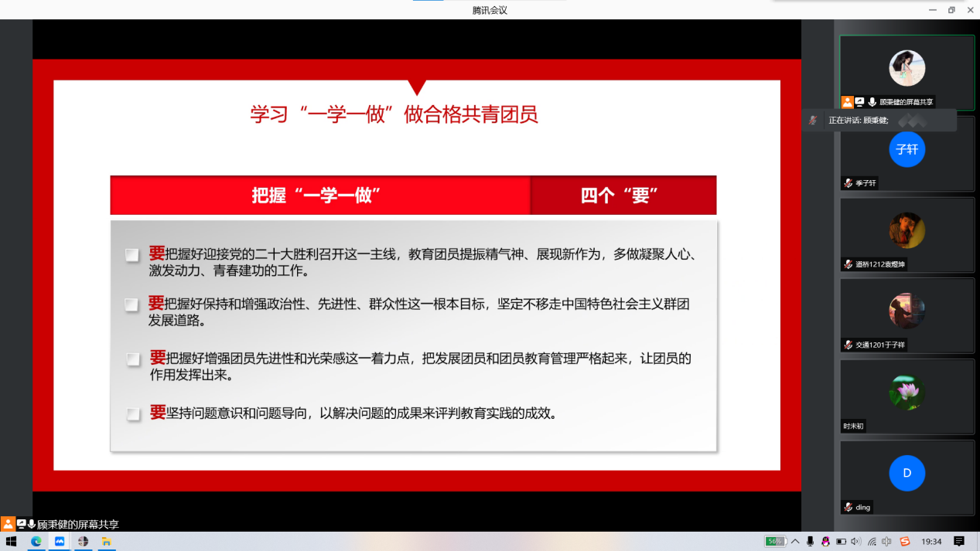The image size is (980, 551).
Task: Click the 19:34 clock in the taskbar
Action: point(931,542)
